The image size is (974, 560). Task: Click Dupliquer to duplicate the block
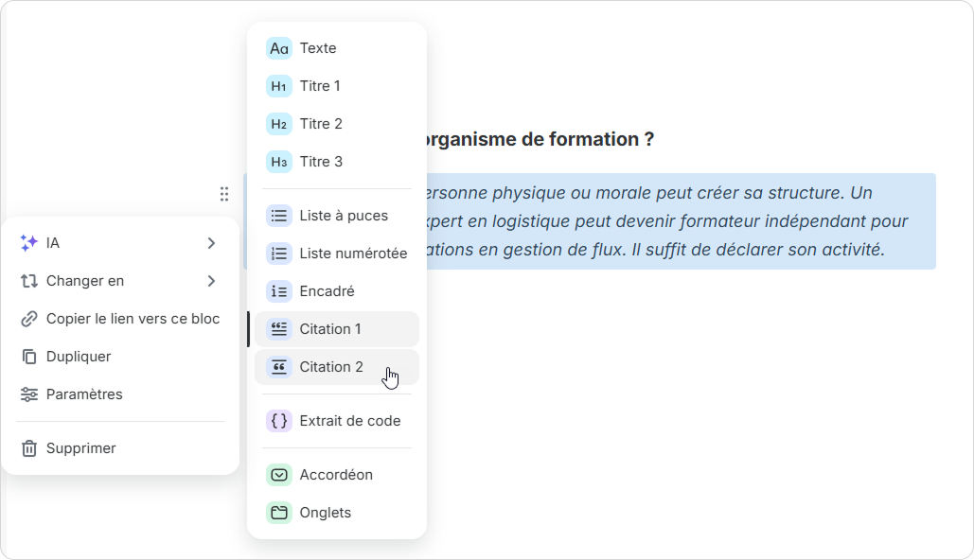coord(79,357)
